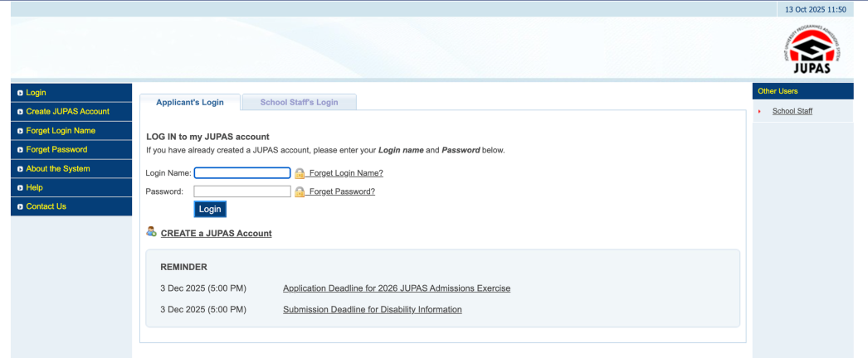Open the CREATE a JUPAS Account link
This screenshot has width=868, height=358.
pos(216,234)
